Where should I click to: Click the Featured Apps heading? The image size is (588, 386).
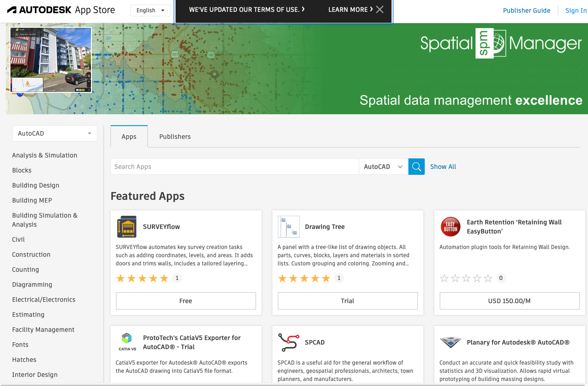(148, 196)
